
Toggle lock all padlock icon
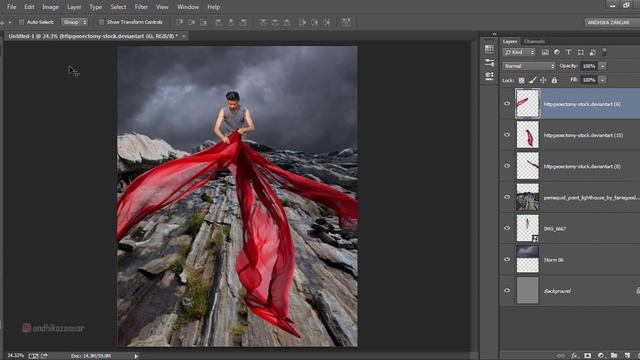554,80
